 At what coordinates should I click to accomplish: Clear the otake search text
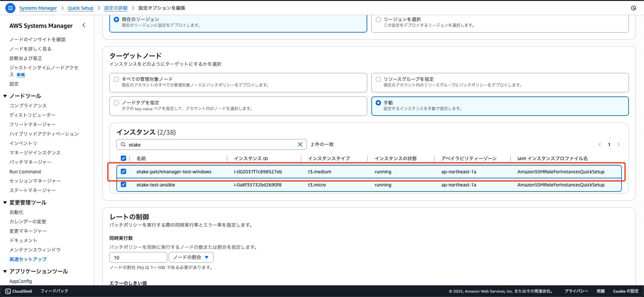(x=300, y=144)
